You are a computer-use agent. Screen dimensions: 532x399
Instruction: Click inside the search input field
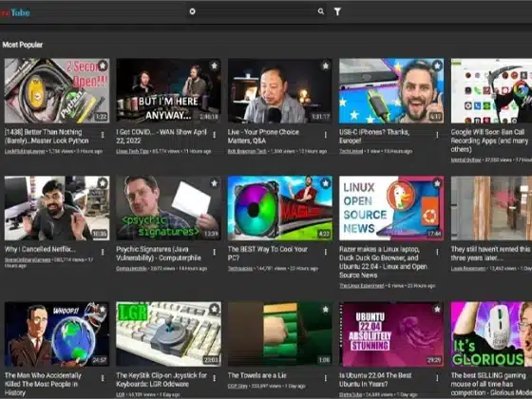(256, 11)
